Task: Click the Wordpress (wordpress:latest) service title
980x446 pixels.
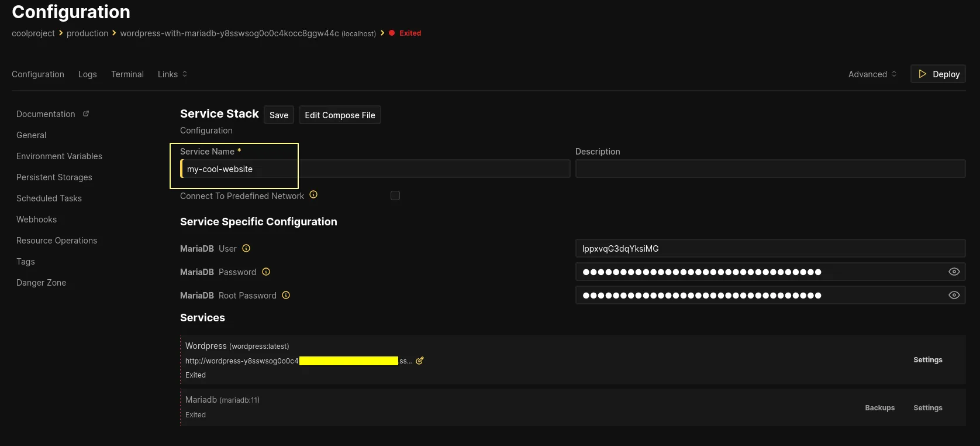Action: [237, 346]
